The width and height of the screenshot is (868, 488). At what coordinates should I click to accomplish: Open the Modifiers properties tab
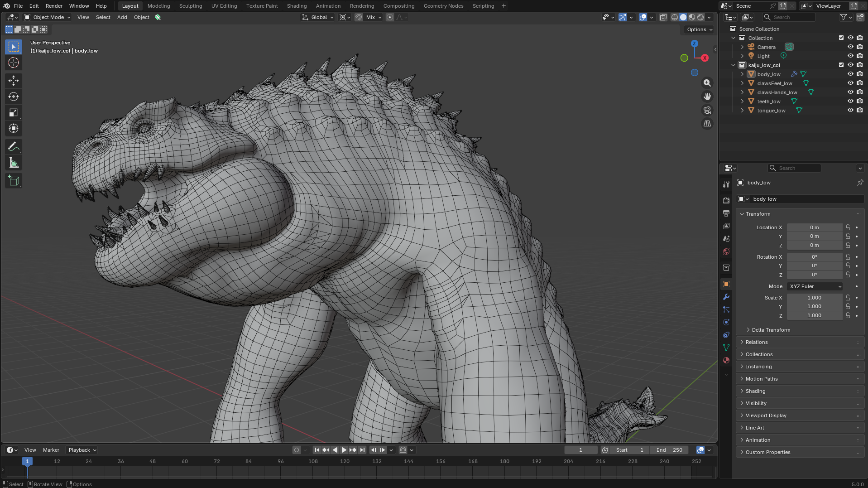coord(726,297)
